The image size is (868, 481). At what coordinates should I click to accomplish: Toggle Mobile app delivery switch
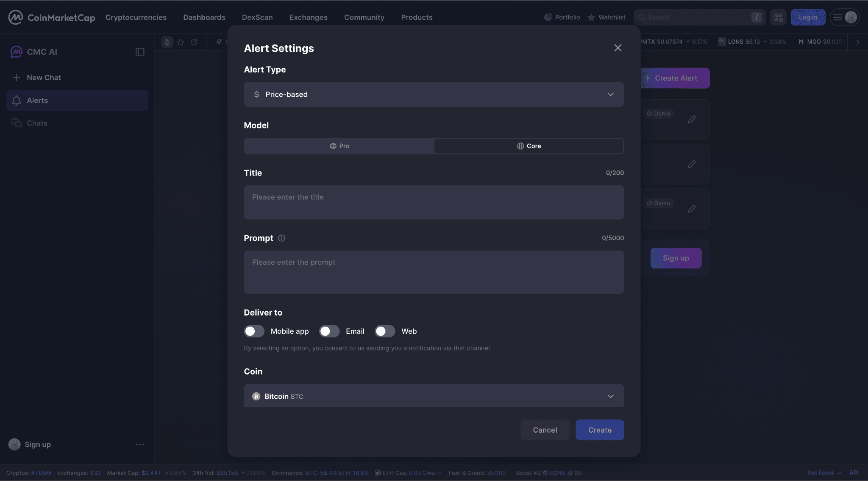click(254, 331)
